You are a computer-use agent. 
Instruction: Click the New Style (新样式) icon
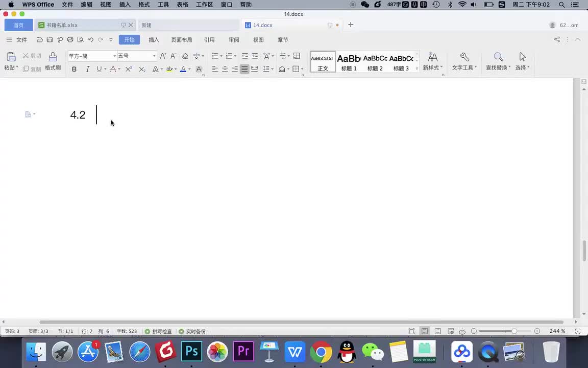pyautogui.click(x=432, y=57)
